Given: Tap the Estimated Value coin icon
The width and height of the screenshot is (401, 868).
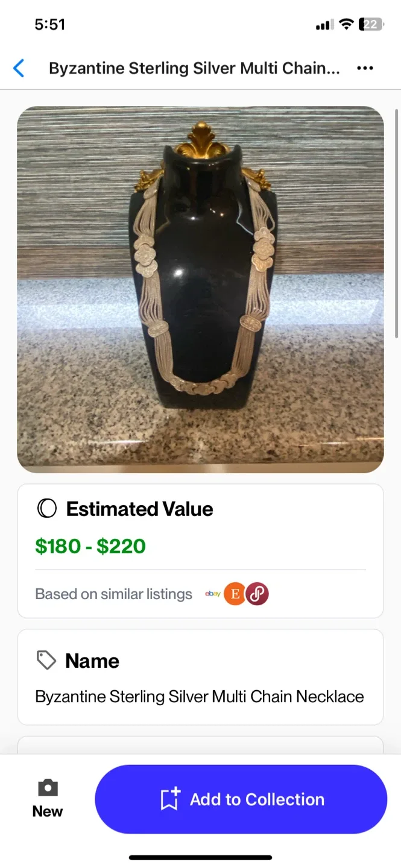Looking at the screenshot, I should tap(46, 509).
